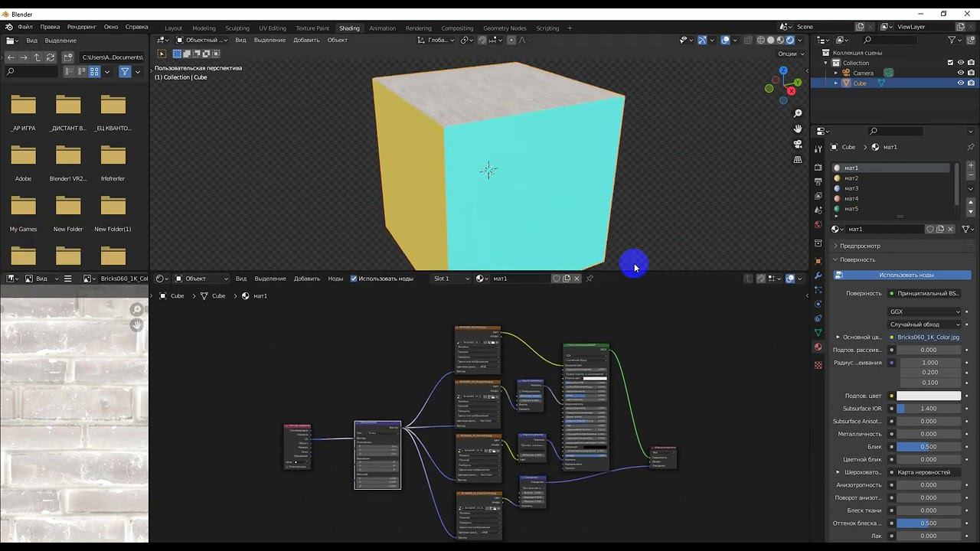The image size is (980, 551).
Task: Open the Slot 1 dropdown
Action: click(451, 279)
